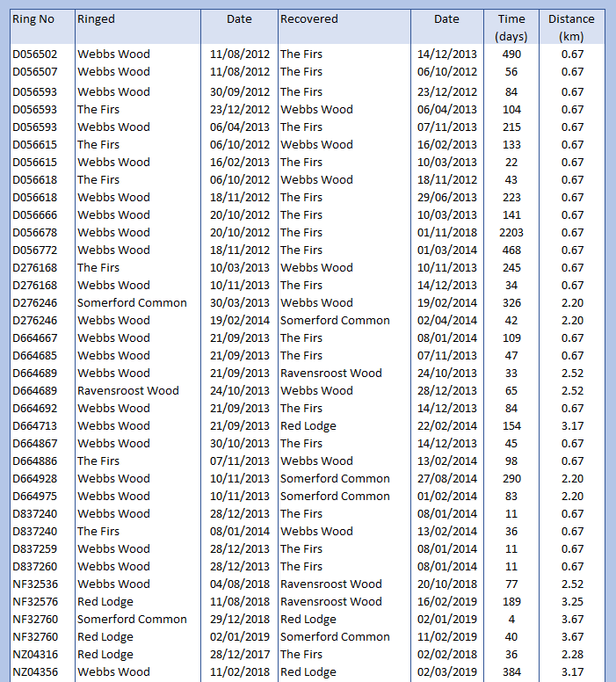Click the Recovered column header
Screen dimensions: 616x682
point(308,19)
